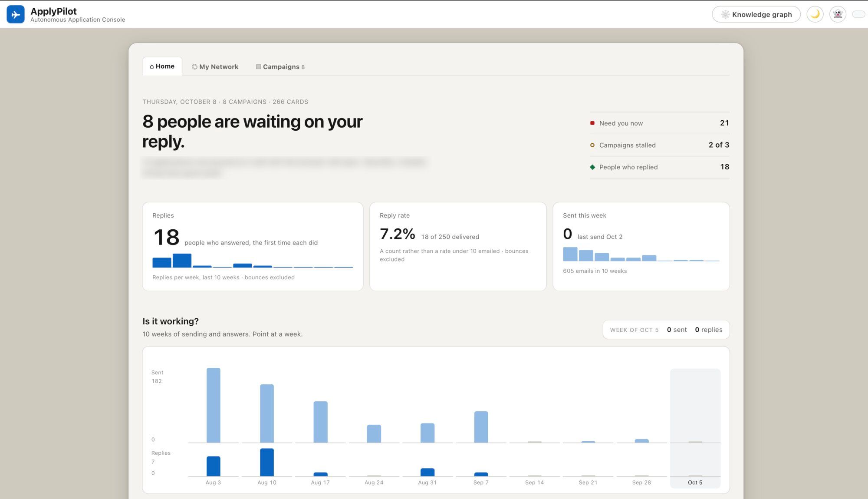Open the Knowledge graph view
The height and width of the screenshot is (499, 868).
(756, 14)
